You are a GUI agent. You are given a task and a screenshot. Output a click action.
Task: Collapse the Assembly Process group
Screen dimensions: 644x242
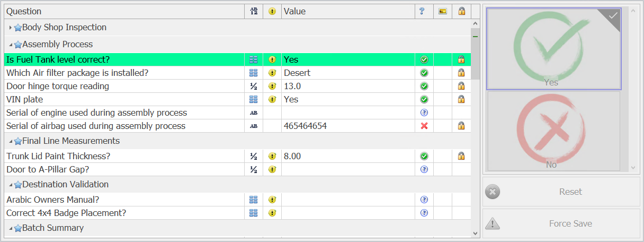pyautogui.click(x=10, y=45)
